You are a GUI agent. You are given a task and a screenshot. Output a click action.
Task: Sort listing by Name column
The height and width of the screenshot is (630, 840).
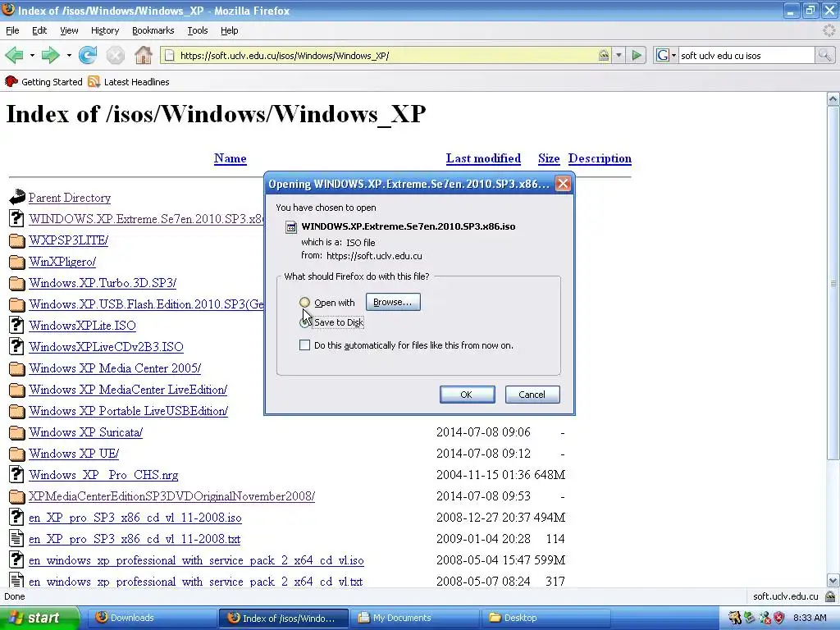click(x=231, y=158)
